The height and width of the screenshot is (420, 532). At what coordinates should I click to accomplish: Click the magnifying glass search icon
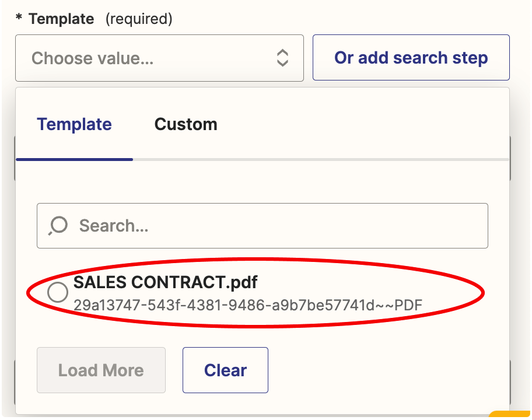point(58,225)
